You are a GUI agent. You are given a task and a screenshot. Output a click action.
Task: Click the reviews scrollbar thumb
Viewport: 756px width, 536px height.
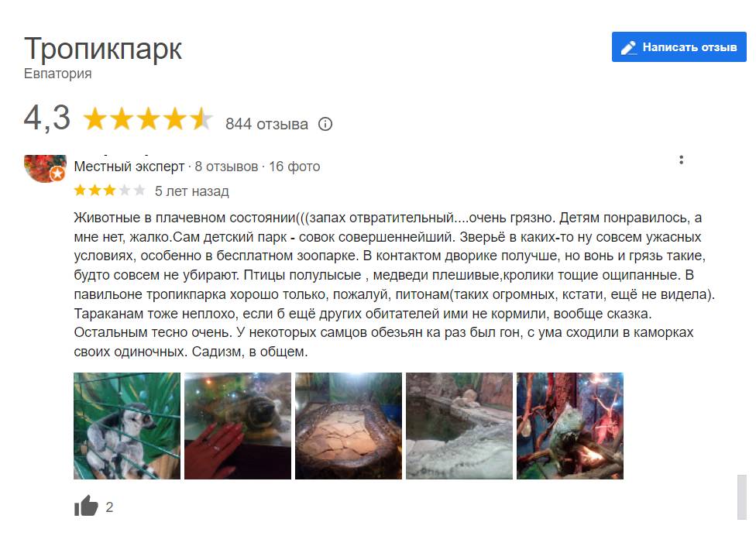tap(741, 497)
